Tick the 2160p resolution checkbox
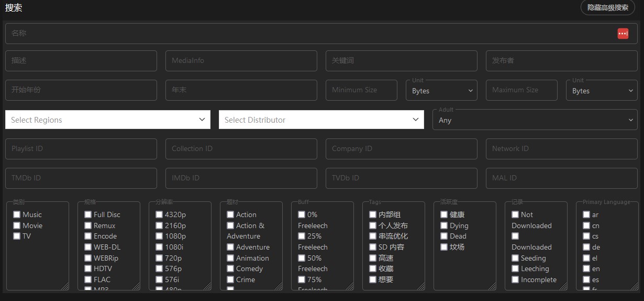The height and width of the screenshot is (301, 644). tap(159, 225)
